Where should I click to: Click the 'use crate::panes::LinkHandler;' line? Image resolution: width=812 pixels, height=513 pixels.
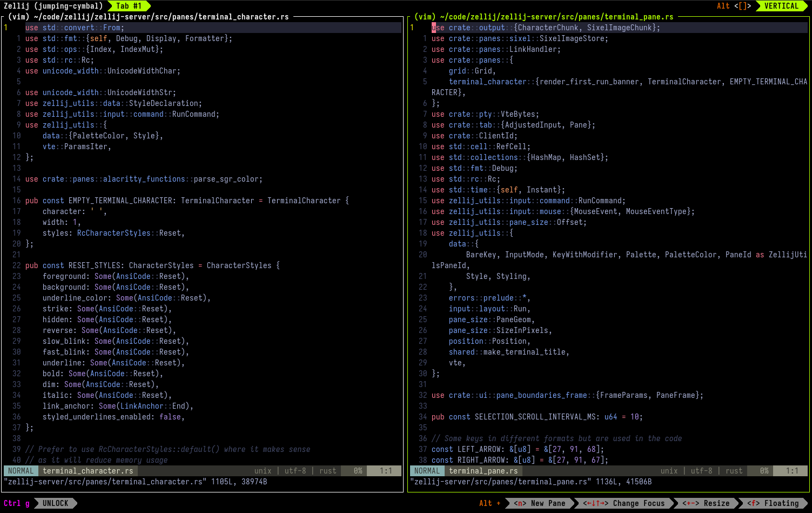(x=496, y=49)
